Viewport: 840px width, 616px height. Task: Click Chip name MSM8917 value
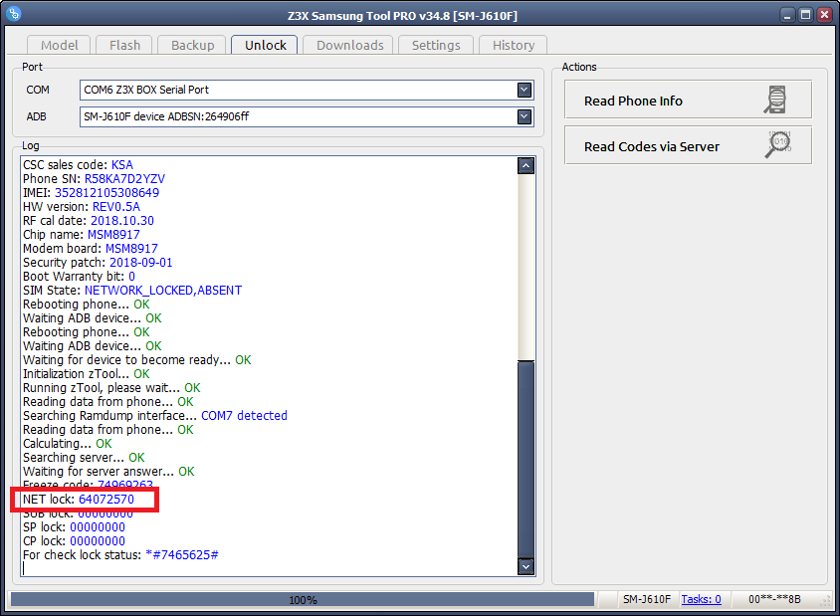coord(113,235)
